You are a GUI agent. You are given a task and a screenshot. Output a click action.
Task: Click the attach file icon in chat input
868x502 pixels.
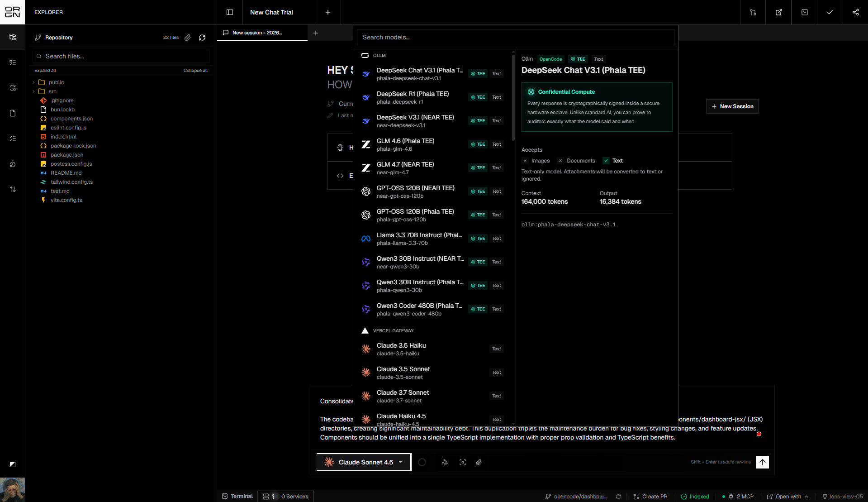(x=479, y=462)
